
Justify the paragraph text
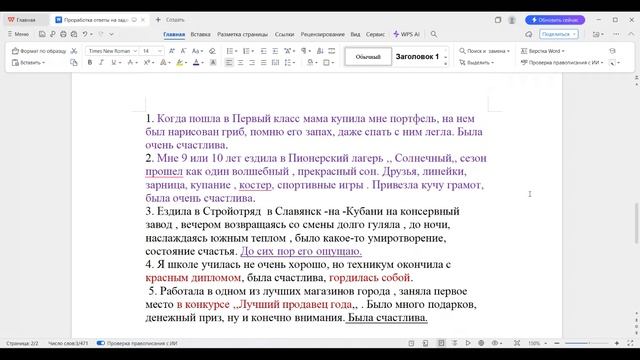coord(264,62)
